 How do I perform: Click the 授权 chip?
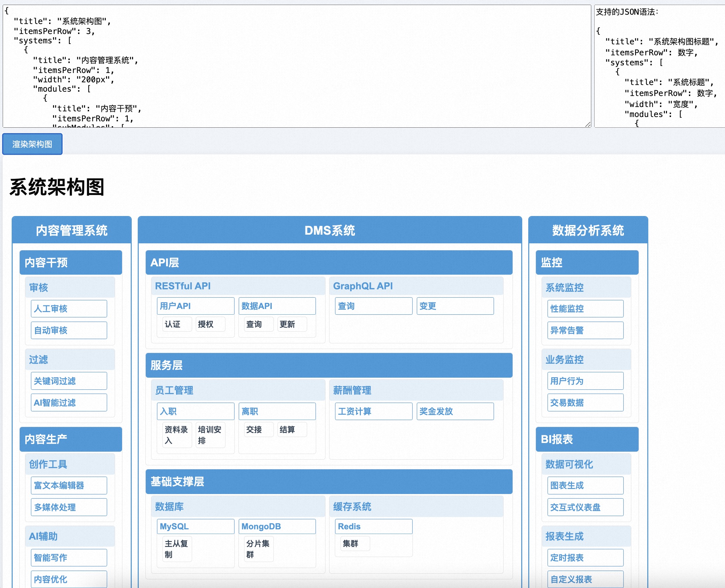click(210, 324)
